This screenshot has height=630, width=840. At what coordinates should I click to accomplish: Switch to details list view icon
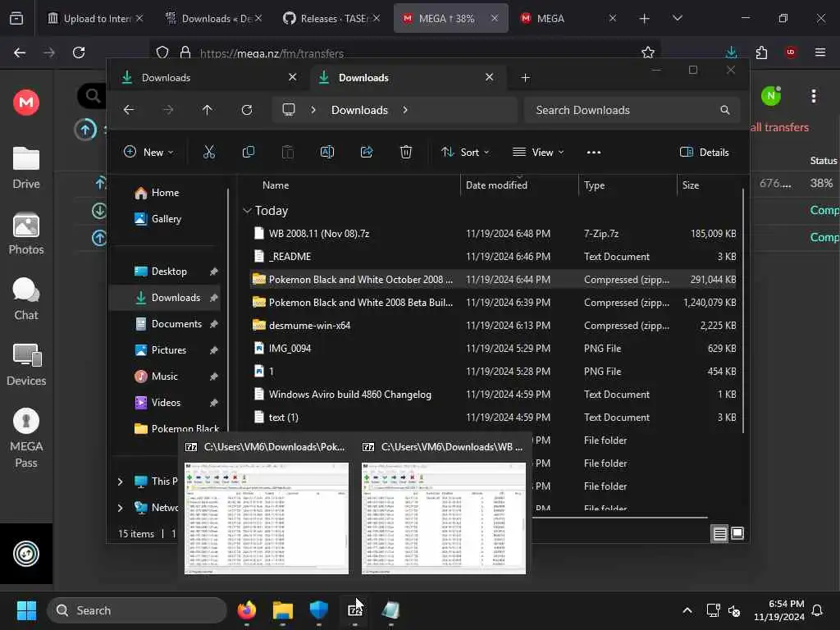719,533
